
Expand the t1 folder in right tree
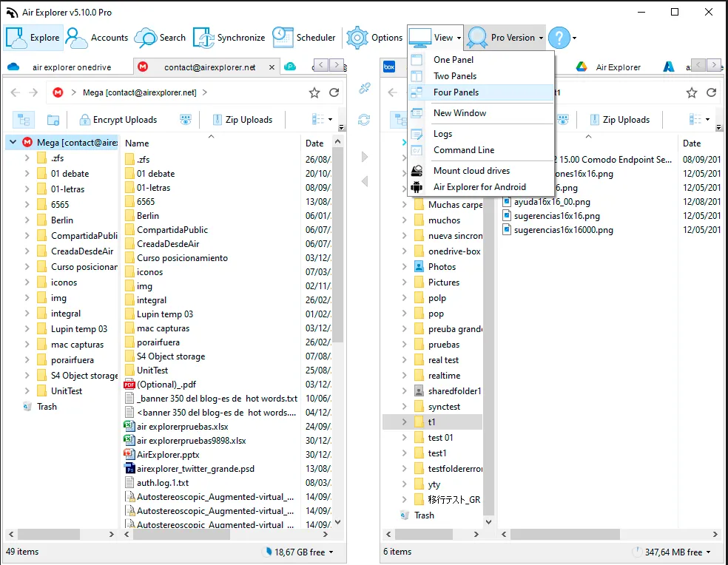pyautogui.click(x=405, y=422)
